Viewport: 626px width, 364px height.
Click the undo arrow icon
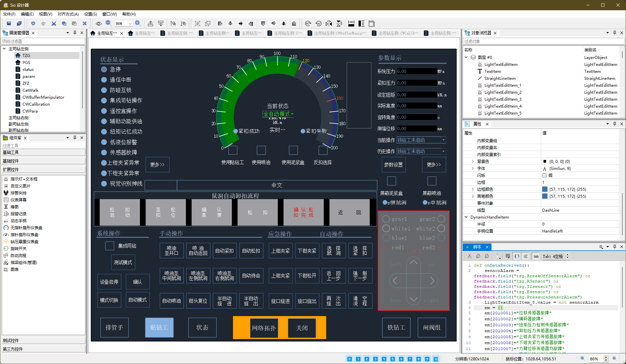[33, 24]
